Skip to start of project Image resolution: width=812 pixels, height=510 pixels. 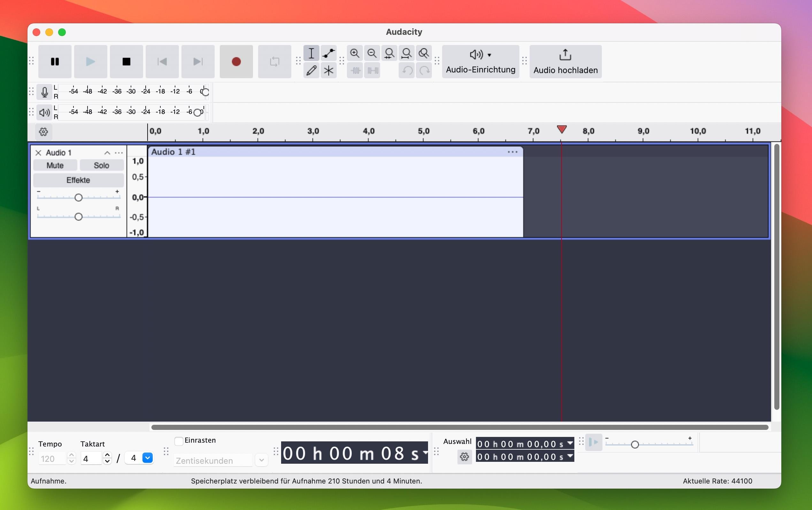[x=162, y=62]
